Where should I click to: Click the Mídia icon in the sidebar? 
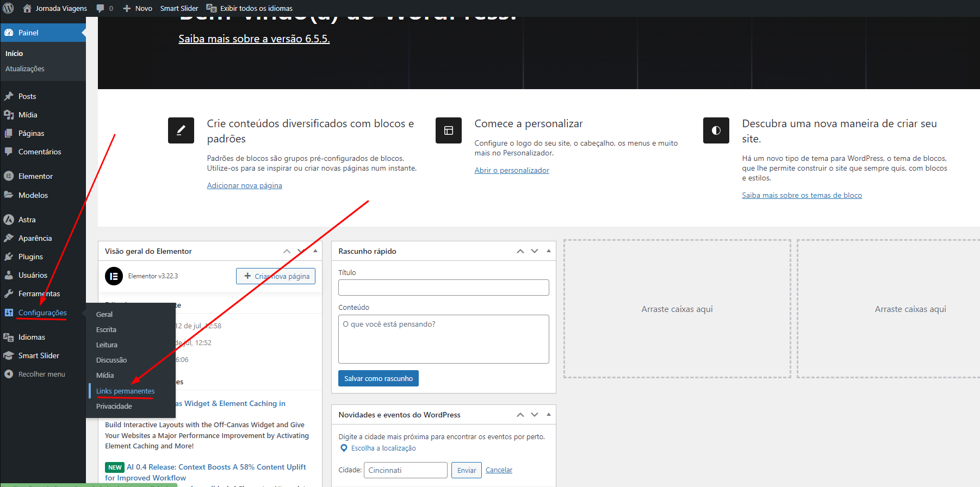(9, 115)
